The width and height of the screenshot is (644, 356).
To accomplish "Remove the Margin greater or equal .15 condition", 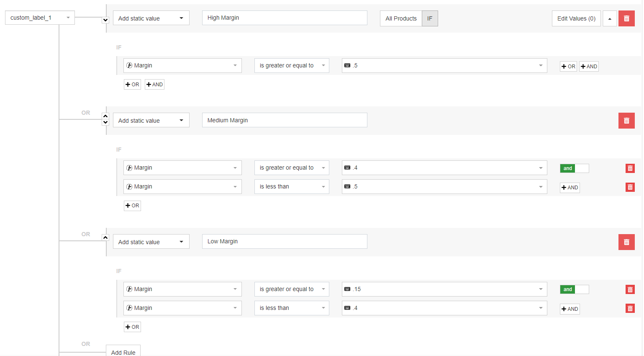I will pos(630,289).
